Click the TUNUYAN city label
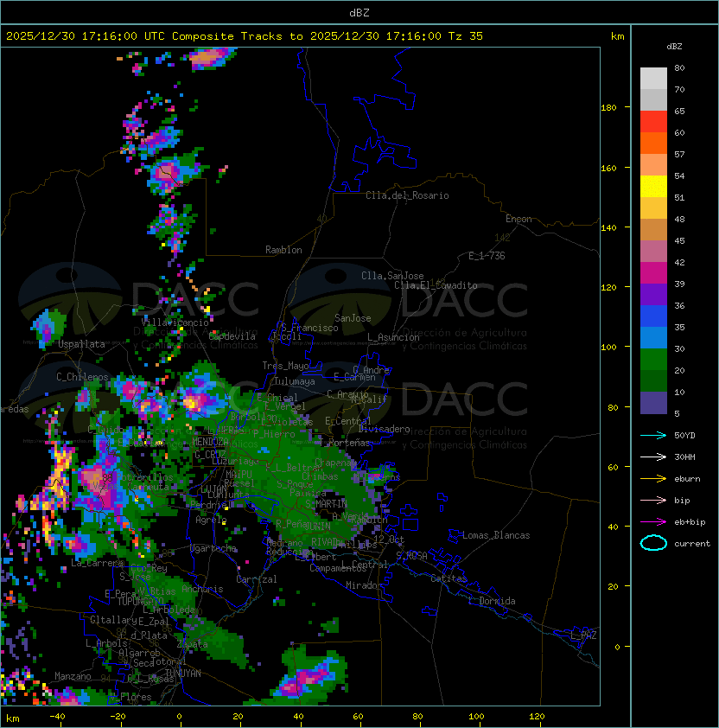719x728 pixels. tap(182, 674)
